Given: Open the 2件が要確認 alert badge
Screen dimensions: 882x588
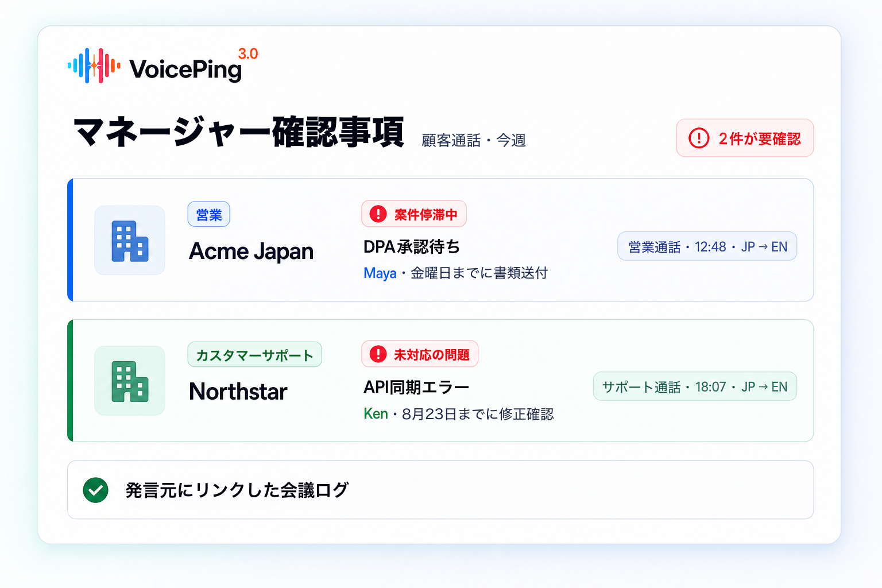Looking at the screenshot, I should coord(745,138).
